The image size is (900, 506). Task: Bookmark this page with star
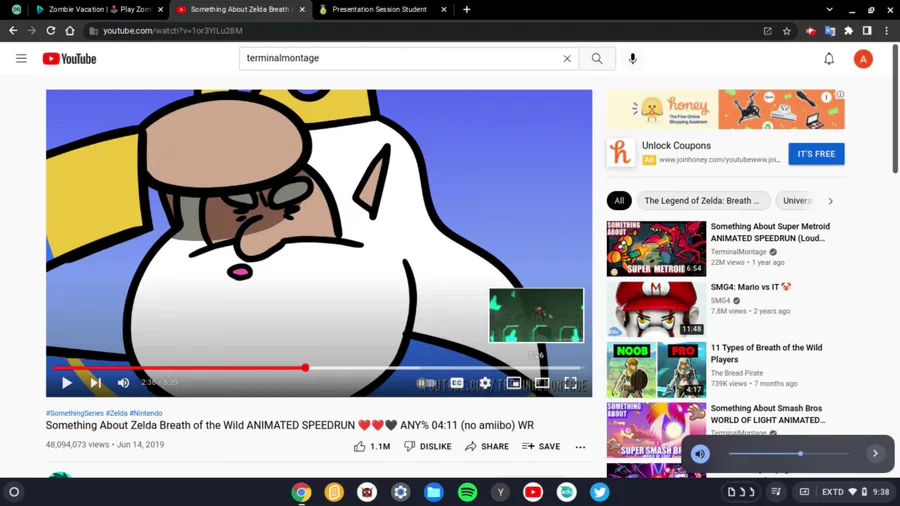786,31
